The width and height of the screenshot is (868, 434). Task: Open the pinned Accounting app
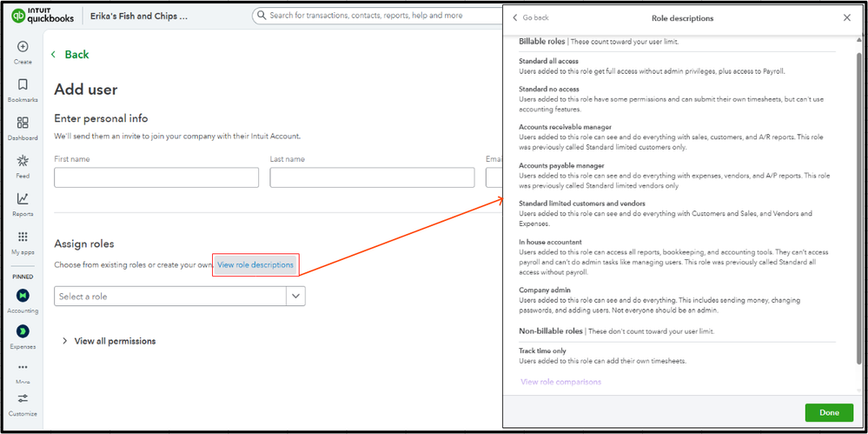pyautogui.click(x=23, y=301)
